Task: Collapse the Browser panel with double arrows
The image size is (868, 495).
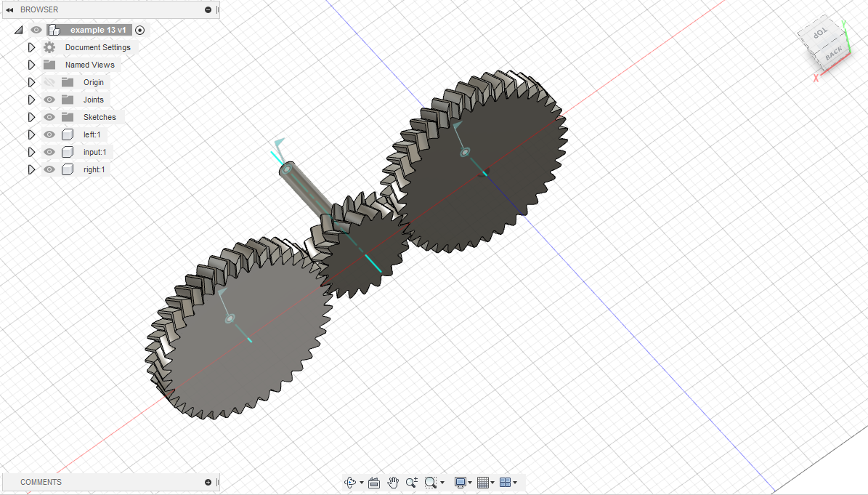Action: [x=9, y=9]
